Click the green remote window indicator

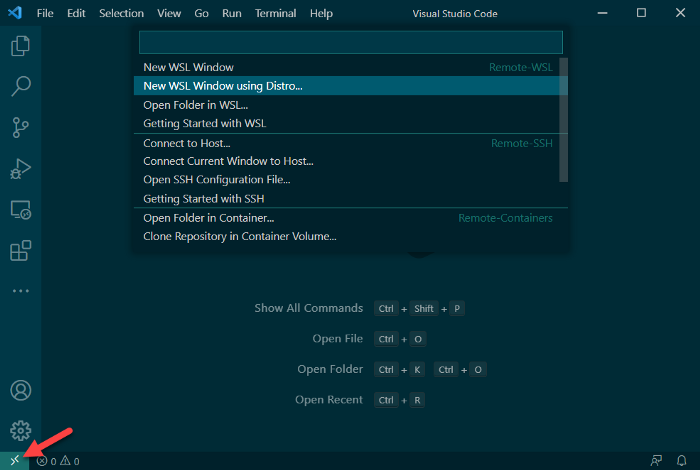[x=14, y=461]
